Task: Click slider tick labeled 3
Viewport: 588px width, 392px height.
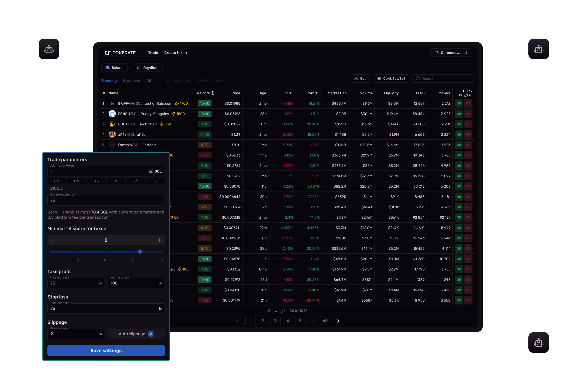Action: click(x=78, y=260)
